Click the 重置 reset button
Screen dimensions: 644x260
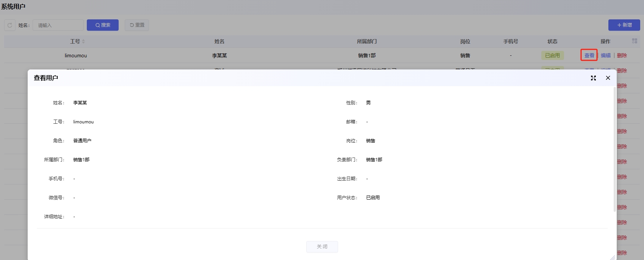(137, 25)
